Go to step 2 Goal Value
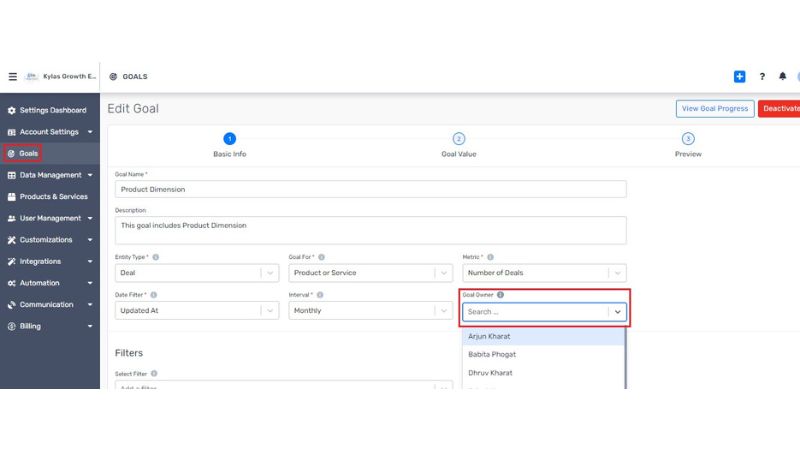800x450 pixels. [x=459, y=139]
